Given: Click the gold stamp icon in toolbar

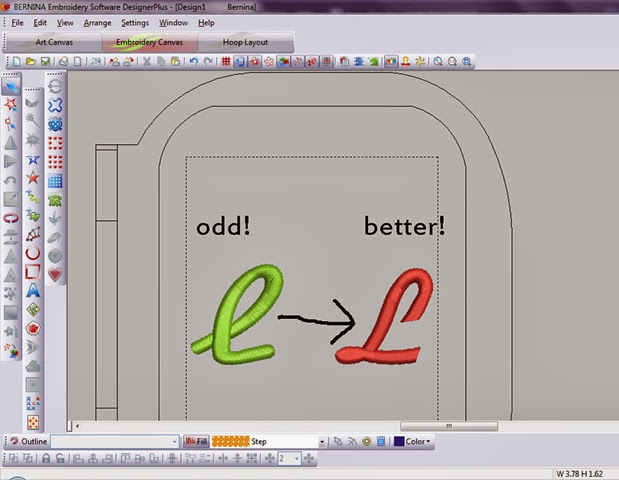Looking at the screenshot, I should [x=405, y=62].
